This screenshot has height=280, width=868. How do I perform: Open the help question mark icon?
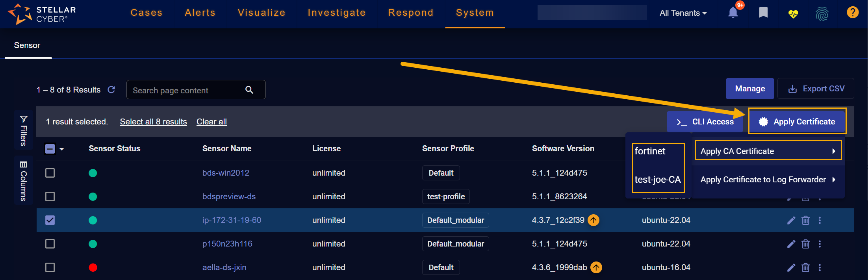click(852, 13)
